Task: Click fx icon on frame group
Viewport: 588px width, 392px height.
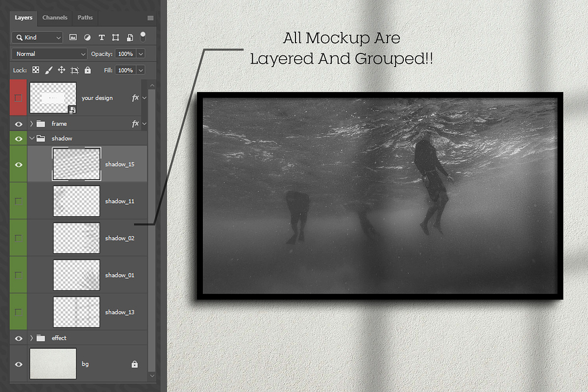Action: click(136, 124)
